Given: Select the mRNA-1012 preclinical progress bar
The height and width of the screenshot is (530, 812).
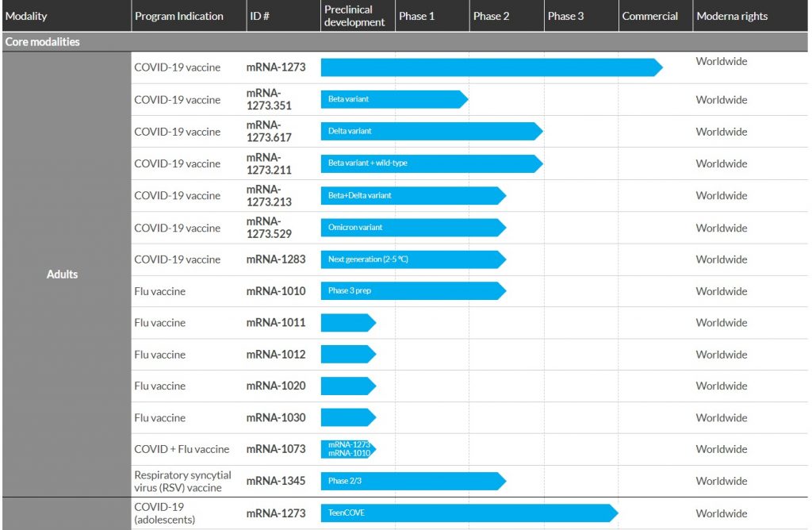Looking at the screenshot, I should [349, 355].
